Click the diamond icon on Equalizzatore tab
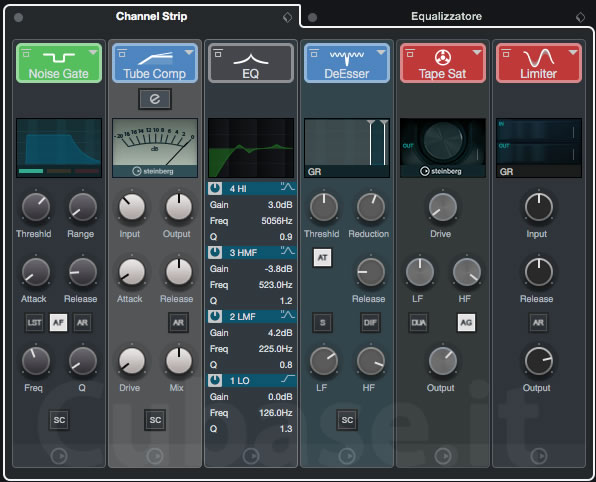Screen dimensions: 596x482 tap(580, 17)
